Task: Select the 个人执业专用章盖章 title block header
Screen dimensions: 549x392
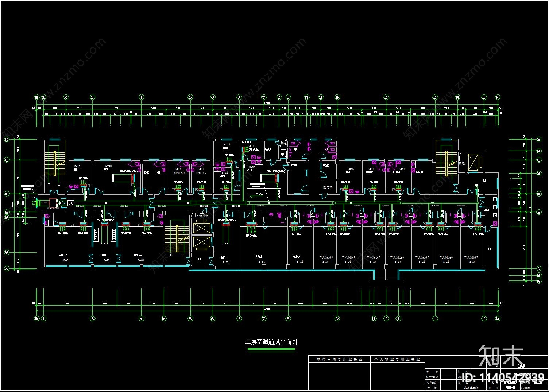Action: pyautogui.click(x=397, y=359)
